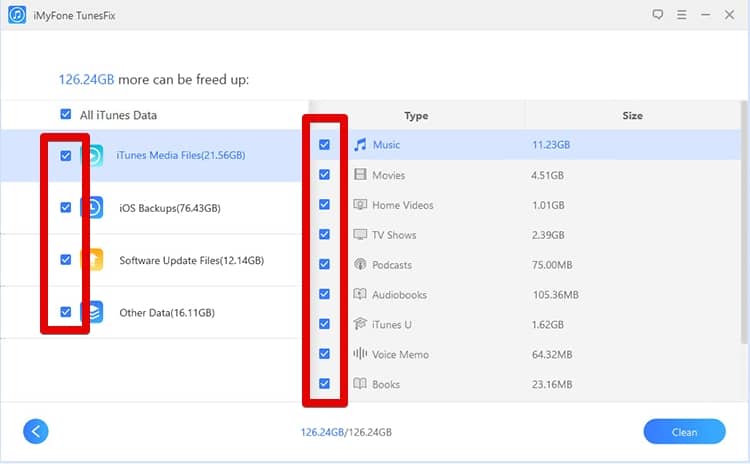Viewport: 750px width, 464px height.
Task: Uncheck the Podcasts row checkbox
Action: [324, 264]
